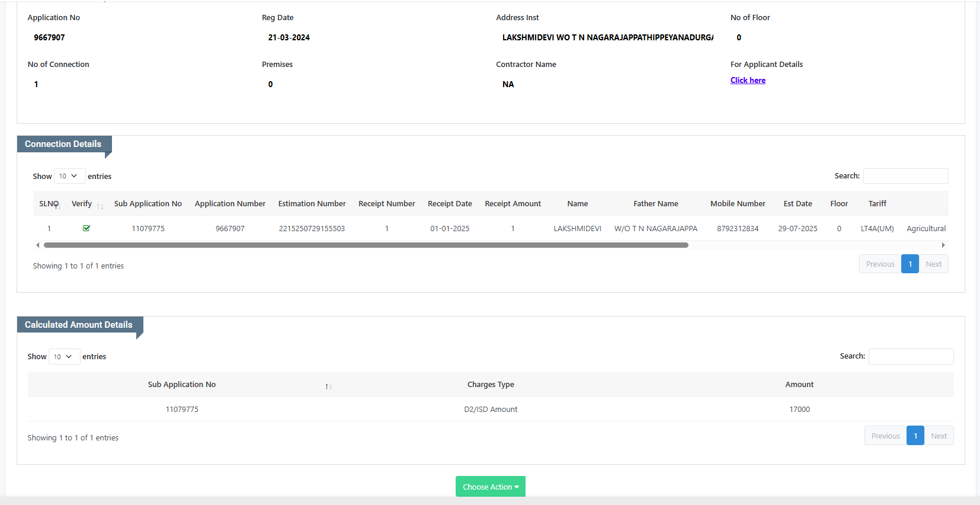Sort by the Father Name column
This screenshot has width=980, height=505.
pyautogui.click(x=656, y=203)
